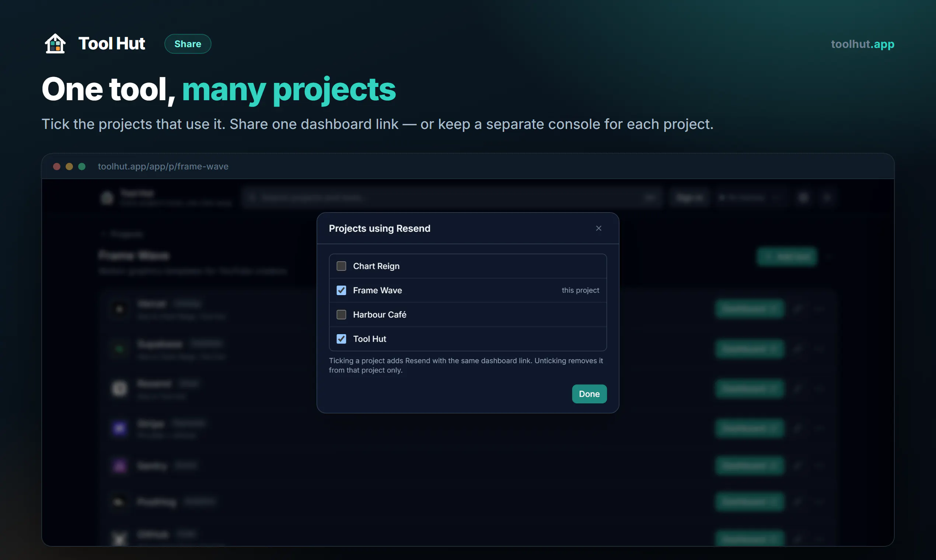Image resolution: width=936 pixels, height=560 pixels.
Task: Untick the Tool Hut project checkbox
Action: (341, 339)
